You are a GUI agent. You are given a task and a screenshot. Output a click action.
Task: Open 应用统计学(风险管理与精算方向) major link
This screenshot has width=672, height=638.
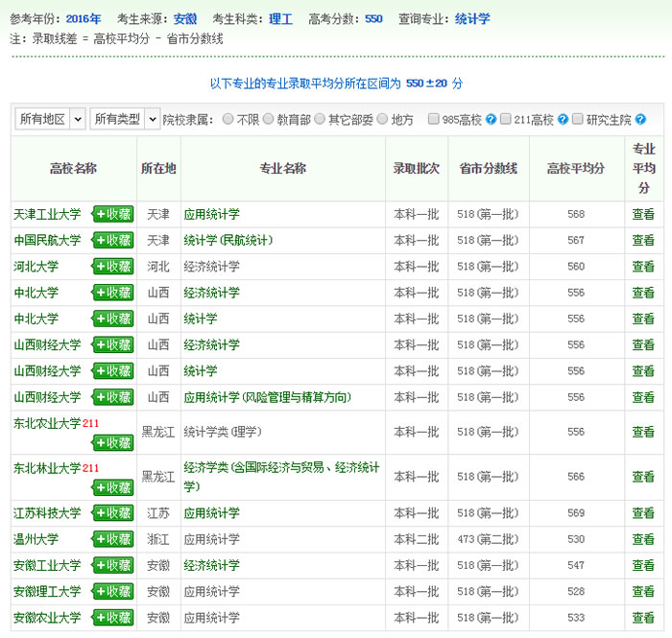[268, 397]
